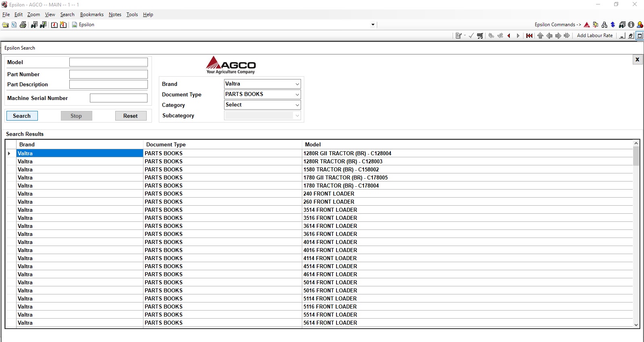The height and width of the screenshot is (342, 644).
Task: Click the Epsilon document icon
Action: click(75, 25)
